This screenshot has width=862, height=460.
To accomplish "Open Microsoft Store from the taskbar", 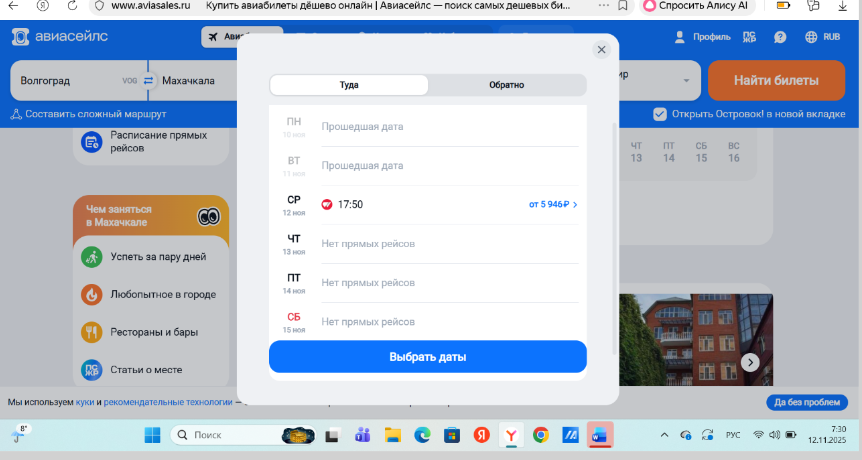I will click(x=452, y=435).
